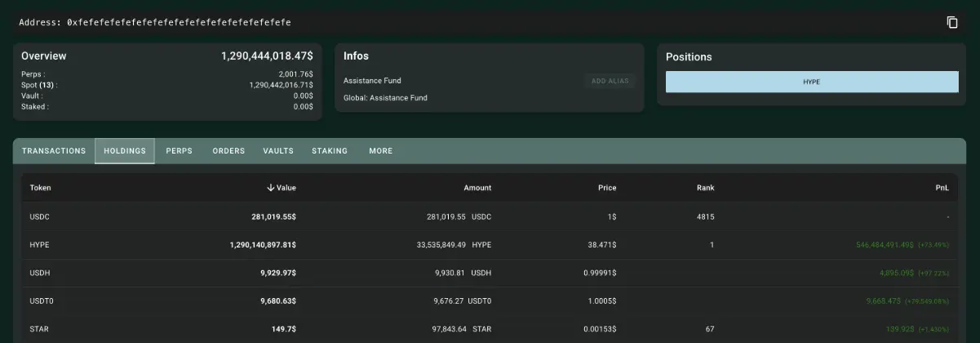Select the STAR token name
The width and height of the screenshot is (980, 343).
(40, 329)
